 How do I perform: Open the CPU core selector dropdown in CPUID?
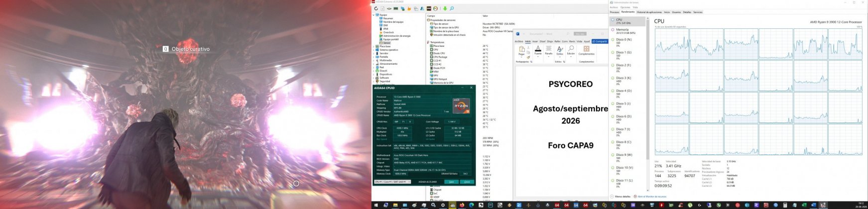[x=392, y=182]
